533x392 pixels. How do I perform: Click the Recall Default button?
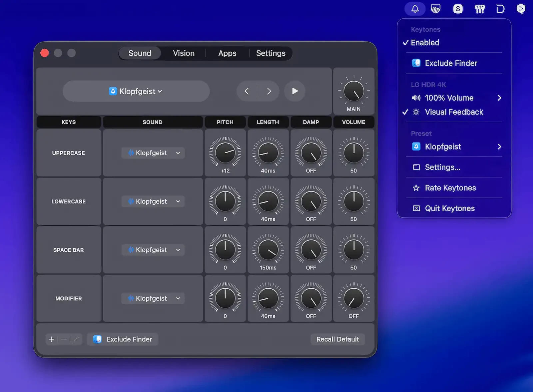click(x=337, y=339)
